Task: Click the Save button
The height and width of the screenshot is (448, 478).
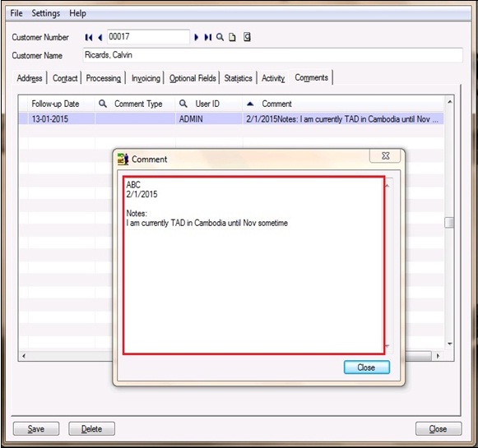Action: [x=36, y=429]
